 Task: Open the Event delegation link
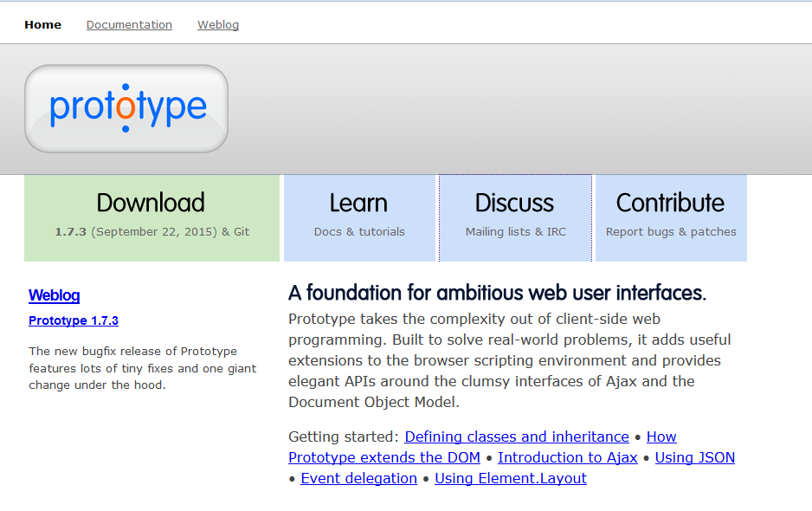point(359,478)
